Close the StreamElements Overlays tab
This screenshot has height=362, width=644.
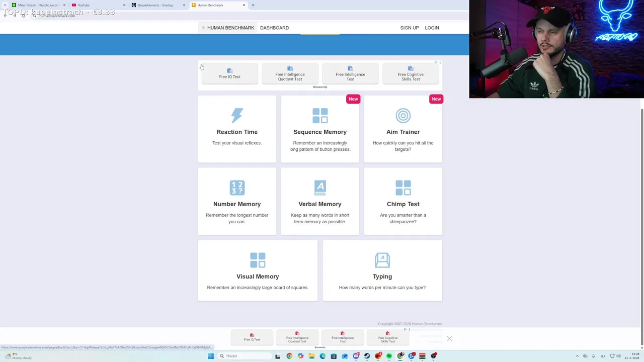click(184, 5)
